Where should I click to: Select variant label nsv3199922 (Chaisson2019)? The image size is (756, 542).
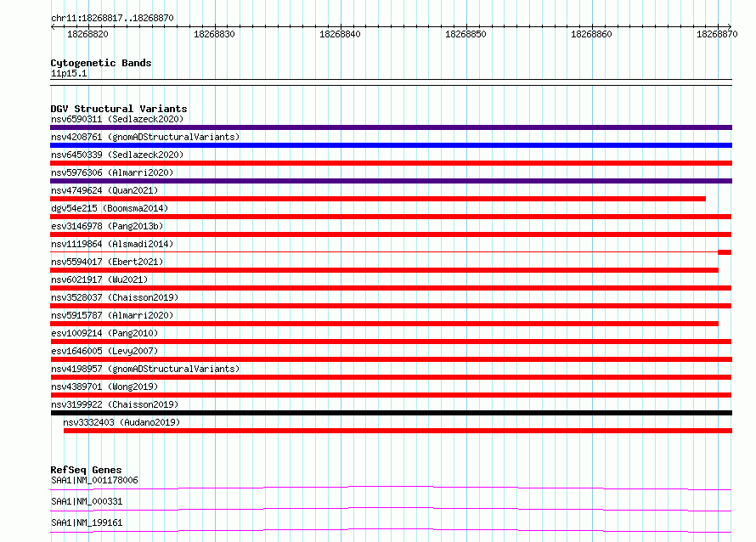click(115, 404)
